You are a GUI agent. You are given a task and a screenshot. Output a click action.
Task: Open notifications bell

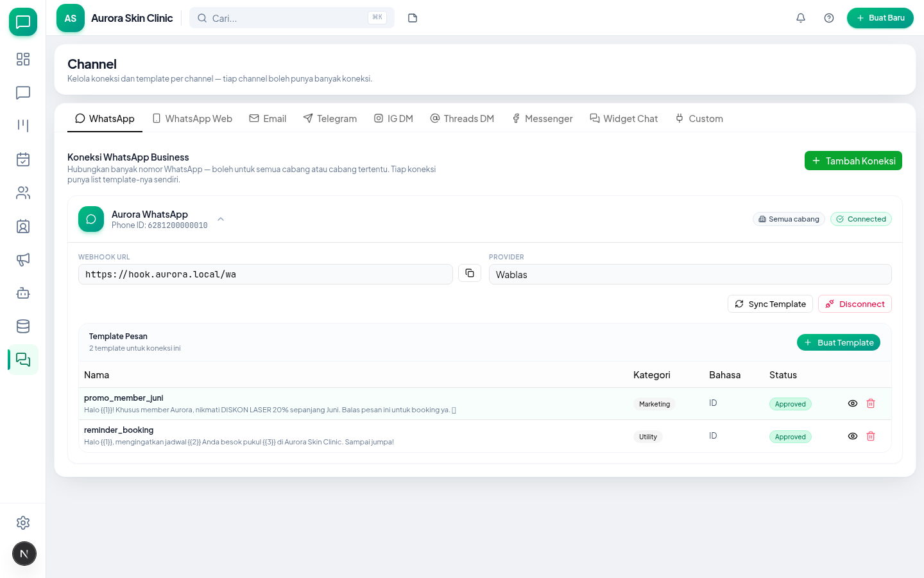(x=801, y=18)
